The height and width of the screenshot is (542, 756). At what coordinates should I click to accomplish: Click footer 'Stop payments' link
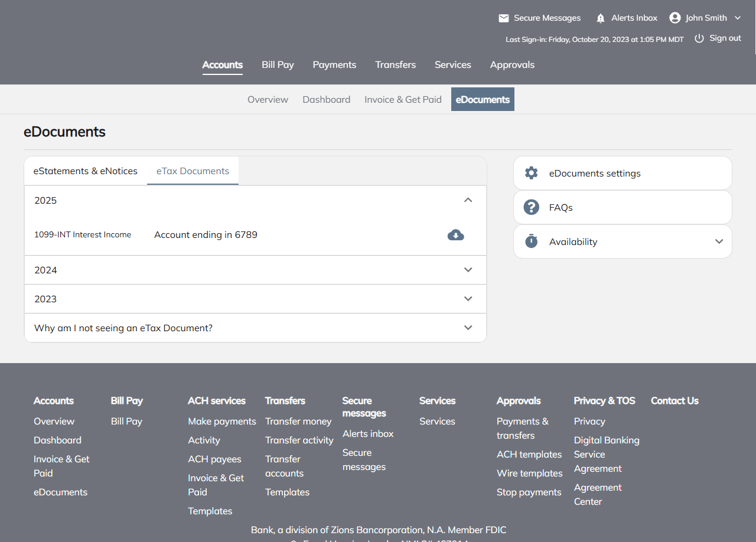(529, 492)
